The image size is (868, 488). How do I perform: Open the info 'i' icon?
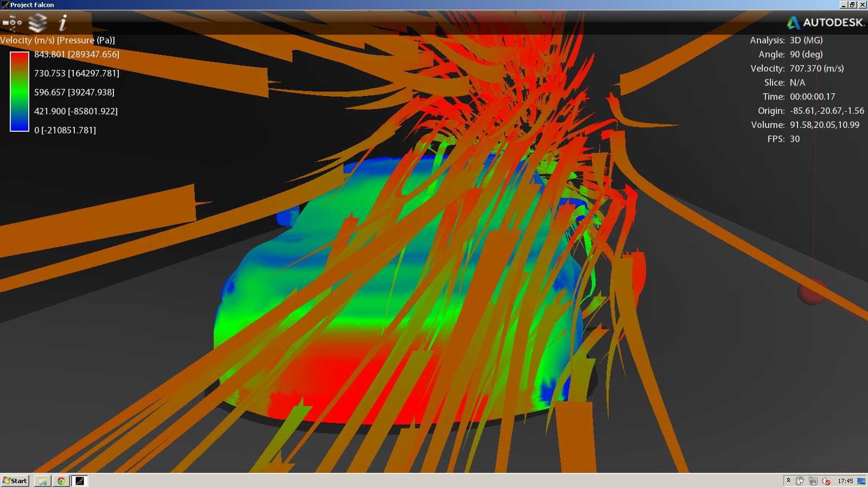click(x=62, y=23)
